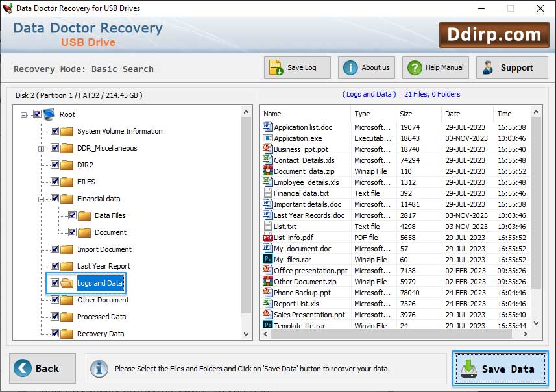Viewport: 556px width, 392px height.
Task: Click the Excel icon beside Contact_Details.xls
Action: coord(267,159)
